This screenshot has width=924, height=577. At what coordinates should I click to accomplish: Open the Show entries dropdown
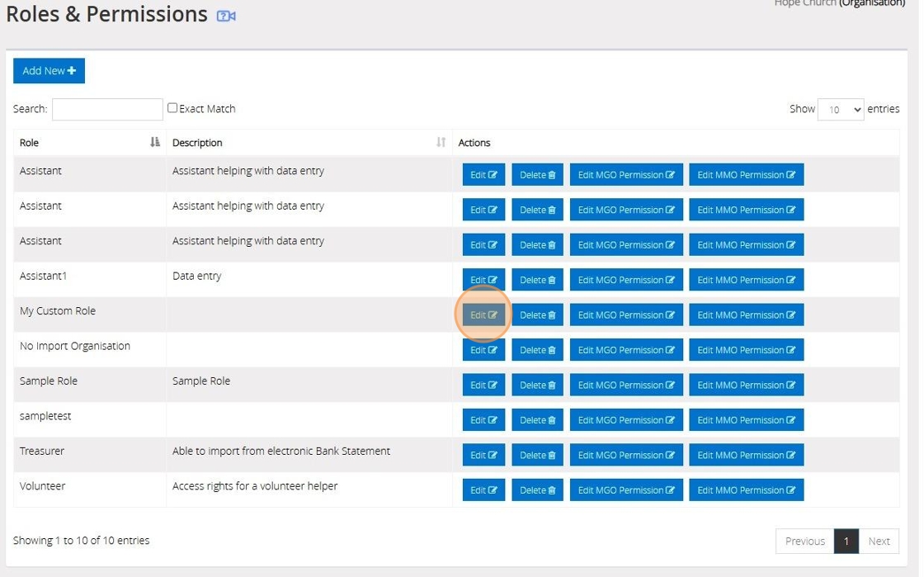(840, 110)
